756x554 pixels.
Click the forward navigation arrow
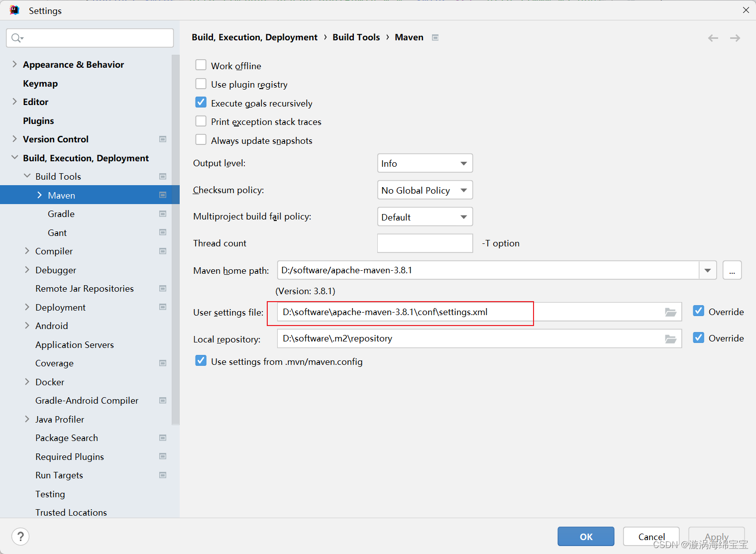(x=735, y=38)
